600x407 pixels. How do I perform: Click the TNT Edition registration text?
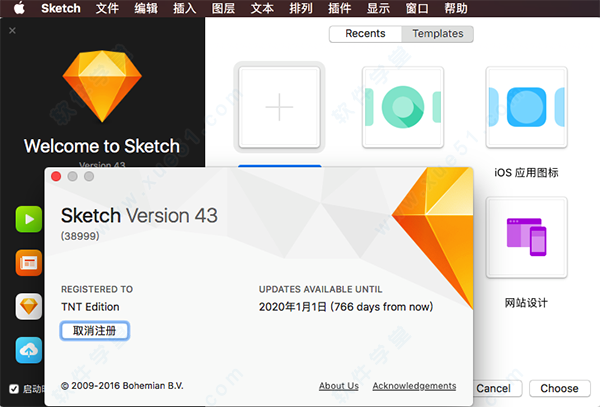coord(90,307)
